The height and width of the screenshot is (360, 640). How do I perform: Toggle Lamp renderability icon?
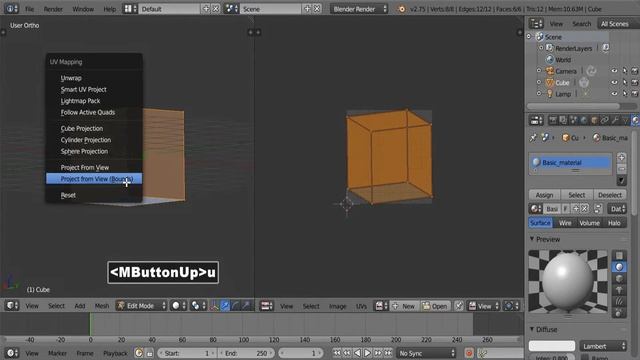coord(635,94)
